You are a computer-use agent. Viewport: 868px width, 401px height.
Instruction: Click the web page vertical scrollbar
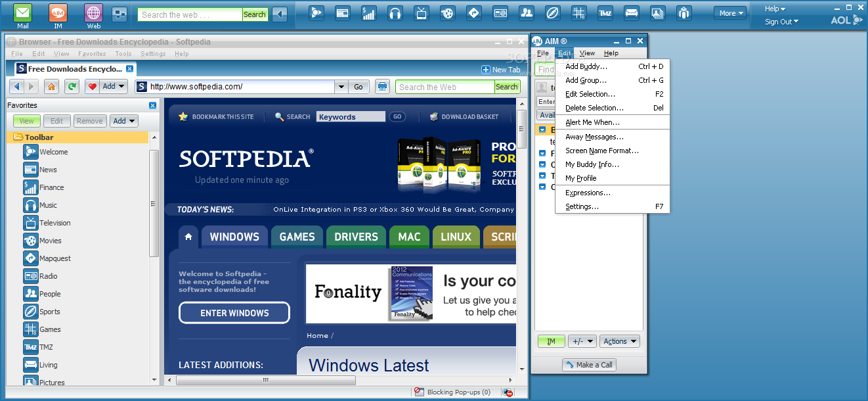pyautogui.click(x=522, y=129)
